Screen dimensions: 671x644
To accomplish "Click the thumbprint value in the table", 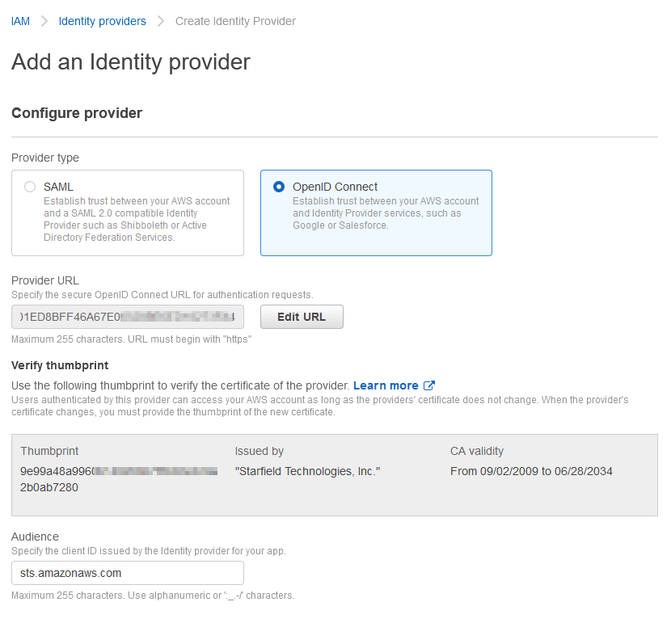I will pos(119,479).
